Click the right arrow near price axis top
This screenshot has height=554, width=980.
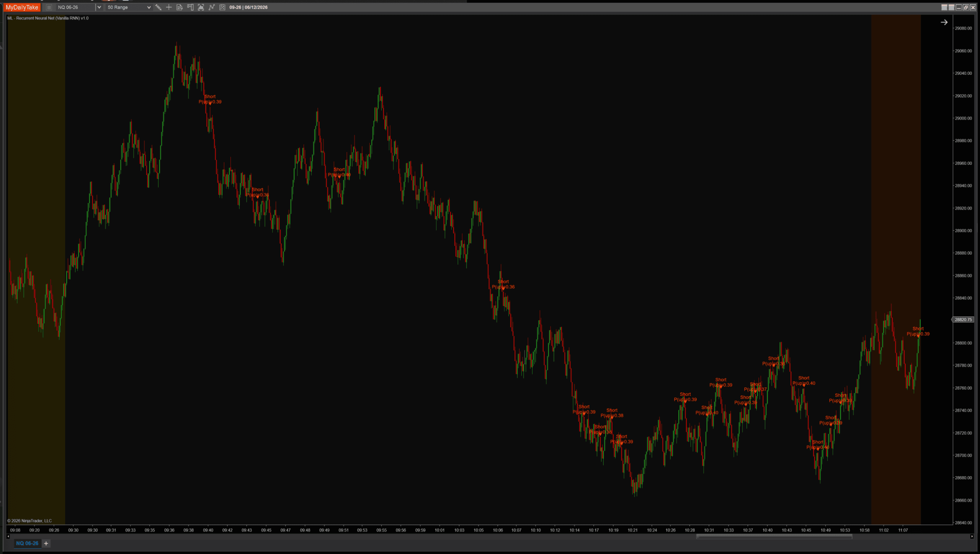coord(944,22)
